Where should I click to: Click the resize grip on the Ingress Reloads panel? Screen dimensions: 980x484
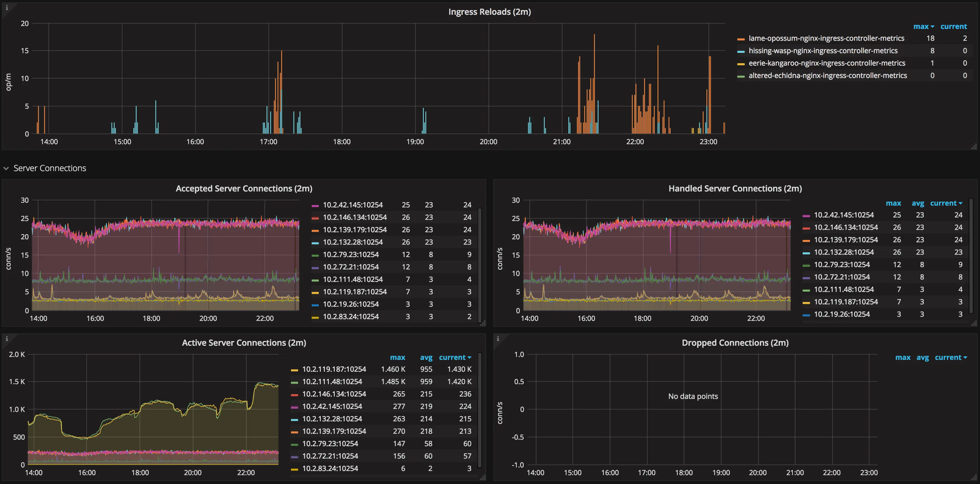point(974,146)
